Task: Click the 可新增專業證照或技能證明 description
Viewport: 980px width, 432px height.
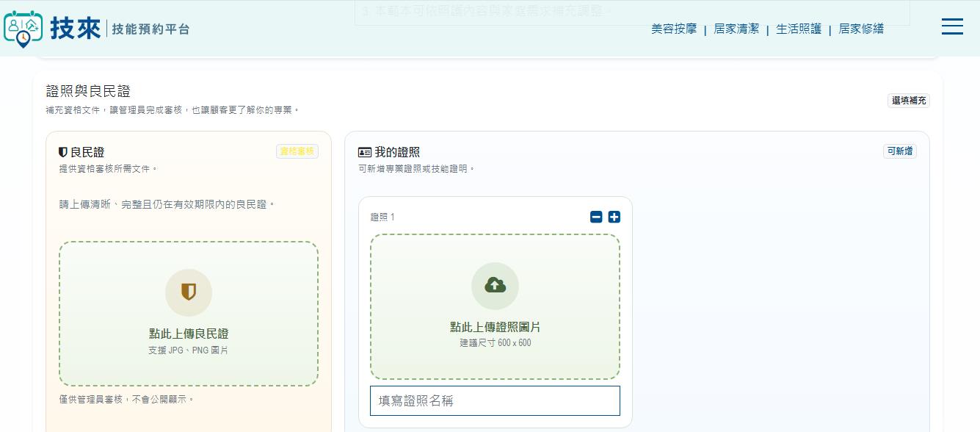Action: (x=417, y=169)
